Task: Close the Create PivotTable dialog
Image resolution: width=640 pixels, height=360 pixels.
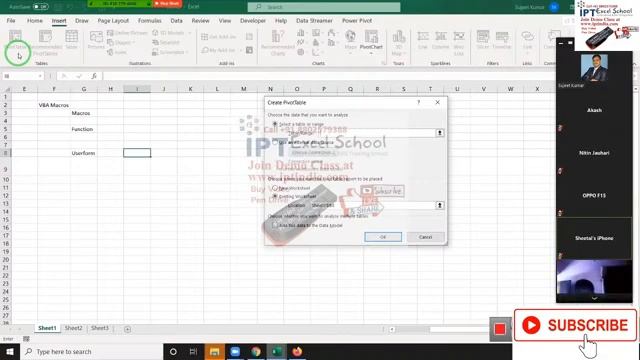Action: point(438,102)
